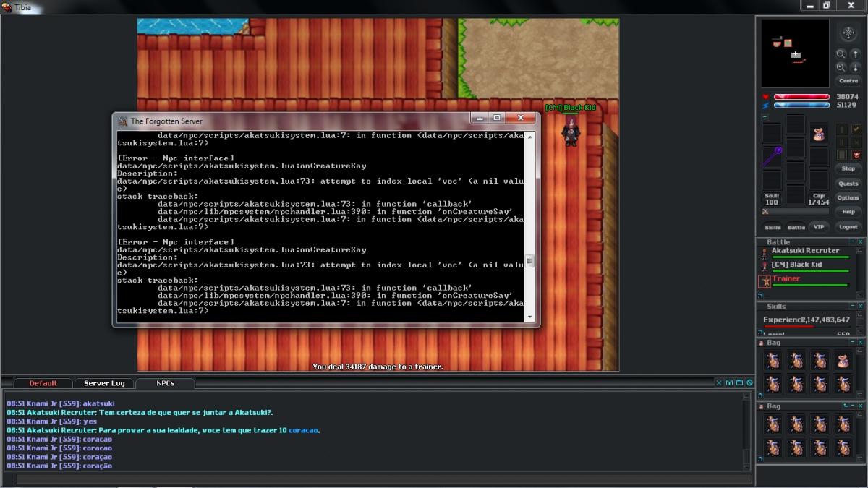Click the bag icon in first Bag title
Screen dimensions: 868x488
[761, 343]
